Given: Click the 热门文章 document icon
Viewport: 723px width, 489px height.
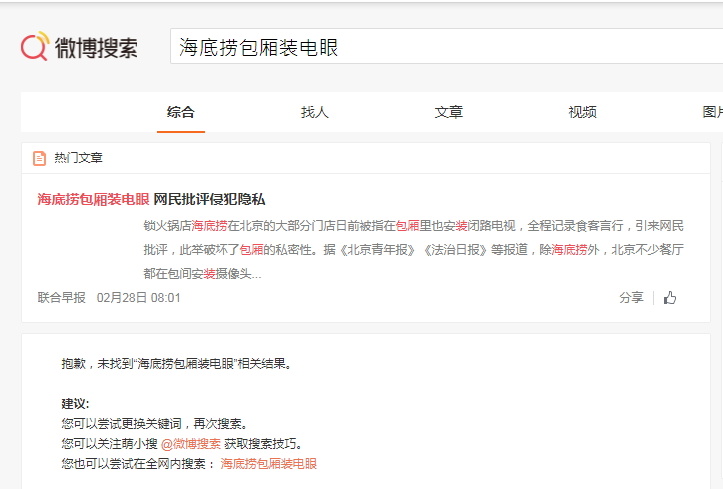Looking at the screenshot, I should (x=40, y=158).
